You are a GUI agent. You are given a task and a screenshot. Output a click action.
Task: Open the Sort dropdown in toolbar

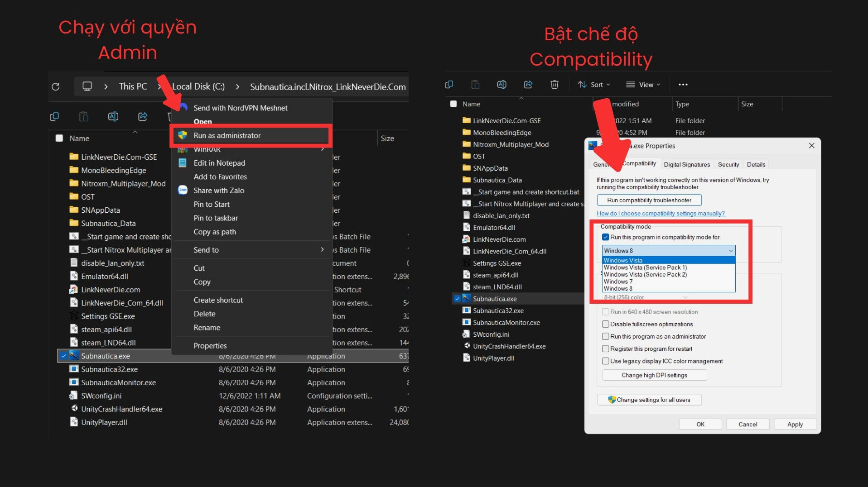click(x=594, y=85)
